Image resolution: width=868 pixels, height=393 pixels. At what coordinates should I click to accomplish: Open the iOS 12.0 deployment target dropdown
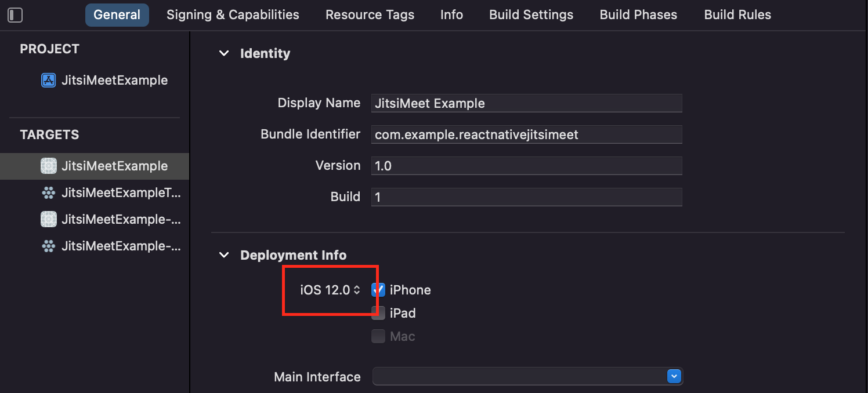coord(330,290)
